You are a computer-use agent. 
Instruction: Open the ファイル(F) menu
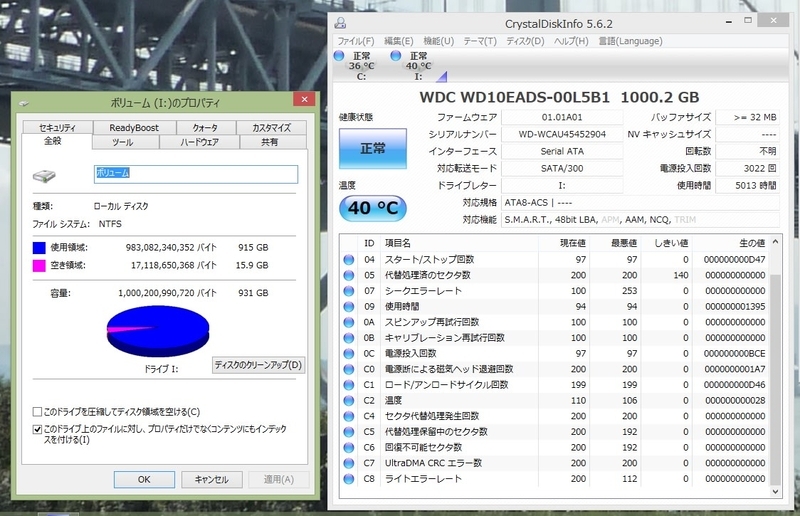coord(356,41)
